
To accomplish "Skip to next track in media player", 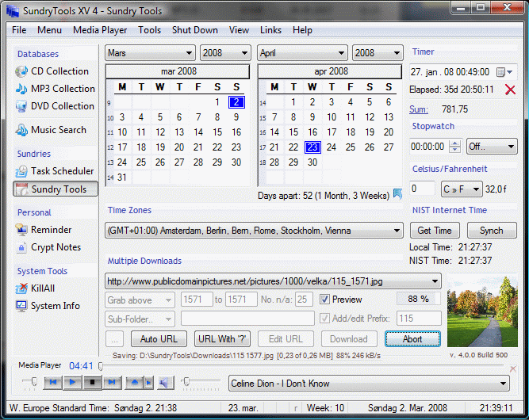I will click(112, 383).
